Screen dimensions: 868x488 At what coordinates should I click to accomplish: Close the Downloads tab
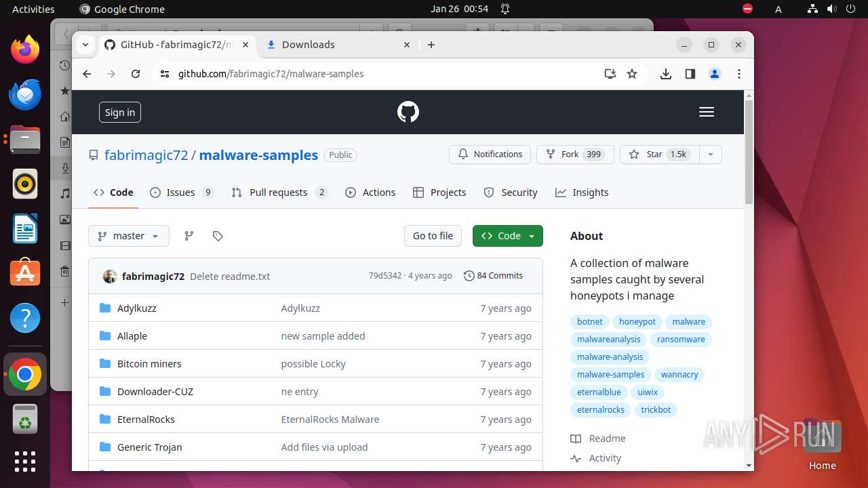[407, 45]
